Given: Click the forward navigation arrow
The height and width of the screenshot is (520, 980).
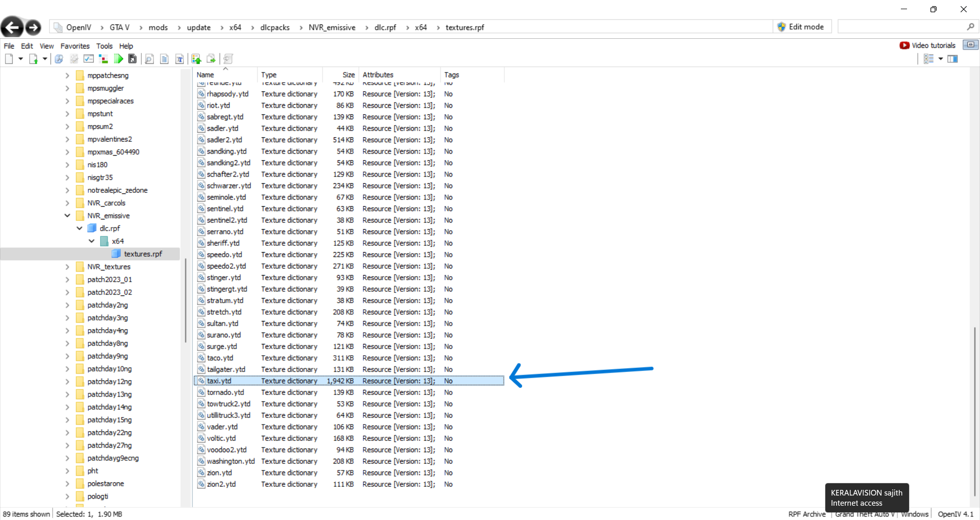Looking at the screenshot, I should coord(33,27).
